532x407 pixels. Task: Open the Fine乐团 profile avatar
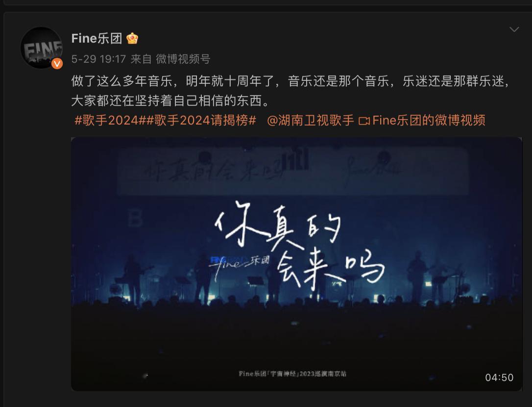click(42, 48)
